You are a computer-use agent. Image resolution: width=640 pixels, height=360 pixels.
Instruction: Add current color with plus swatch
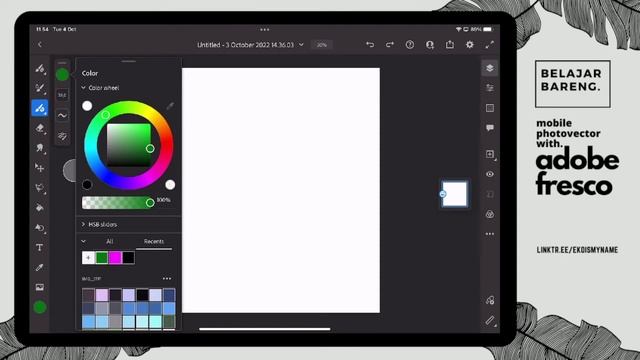pyautogui.click(x=88, y=258)
